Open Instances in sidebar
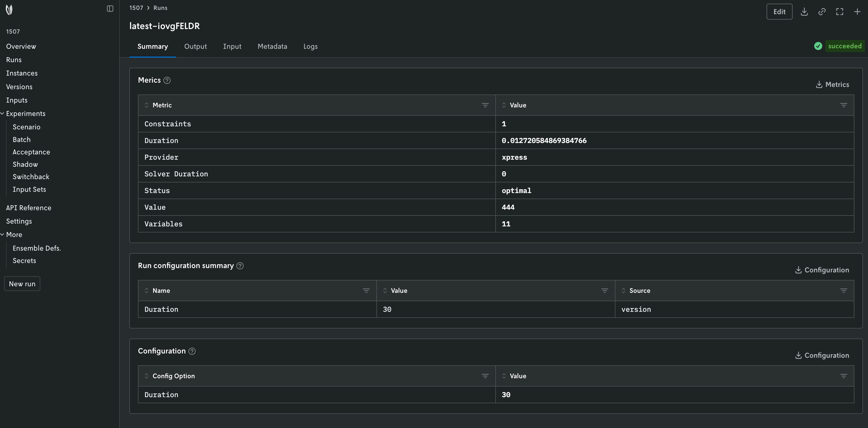The image size is (868, 428). click(x=22, y=73)
